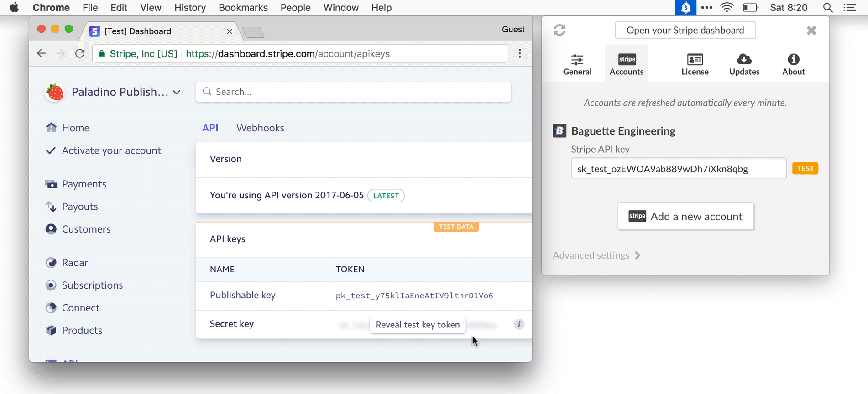The image size is (868, 394).
Task: Switch to the About preferences tab
Action: coord(794,64)
